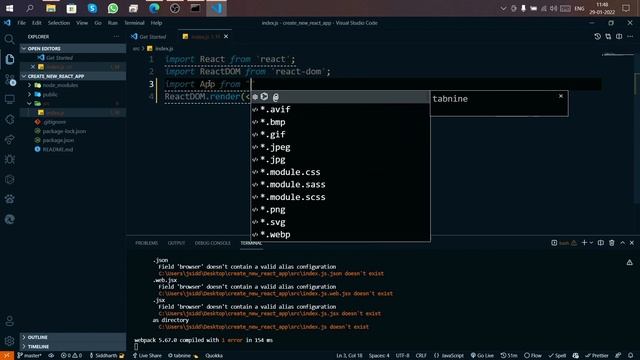
Task: Select the Explorer files icon in activity bar
Action: [10, 60]
